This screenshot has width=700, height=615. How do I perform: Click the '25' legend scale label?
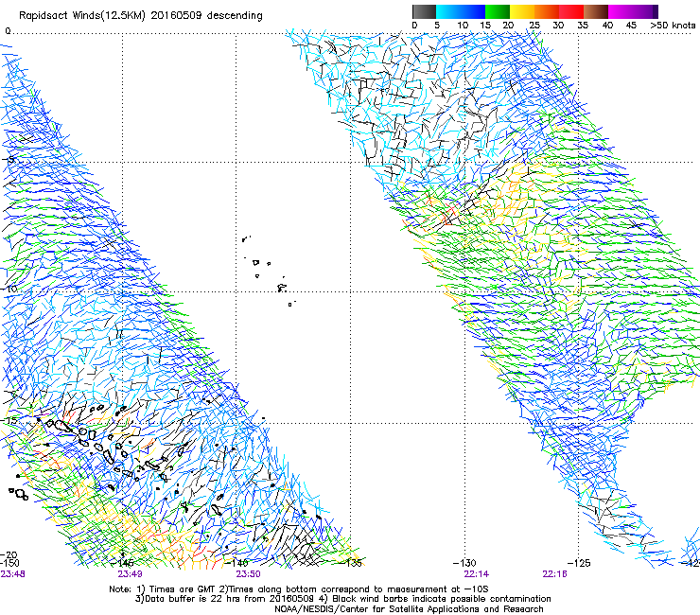534,25
